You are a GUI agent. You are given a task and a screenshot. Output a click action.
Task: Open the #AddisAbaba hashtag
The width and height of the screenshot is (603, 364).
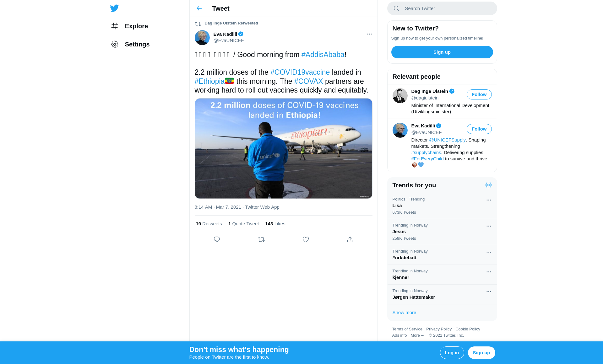coord(323,55)
